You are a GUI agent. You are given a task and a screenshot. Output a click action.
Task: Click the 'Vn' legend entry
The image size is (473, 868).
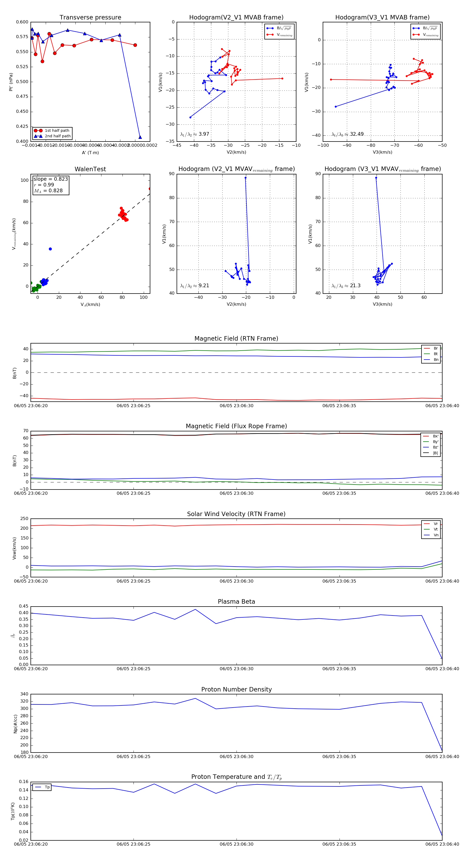pyautogui.click(x=431, y=535)
